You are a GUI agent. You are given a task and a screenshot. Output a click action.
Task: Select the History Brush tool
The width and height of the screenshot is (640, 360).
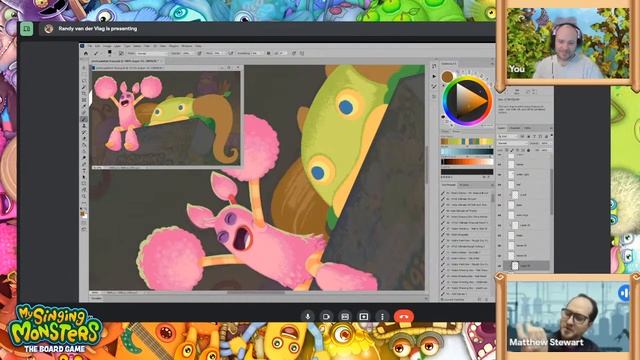point(84,131)
